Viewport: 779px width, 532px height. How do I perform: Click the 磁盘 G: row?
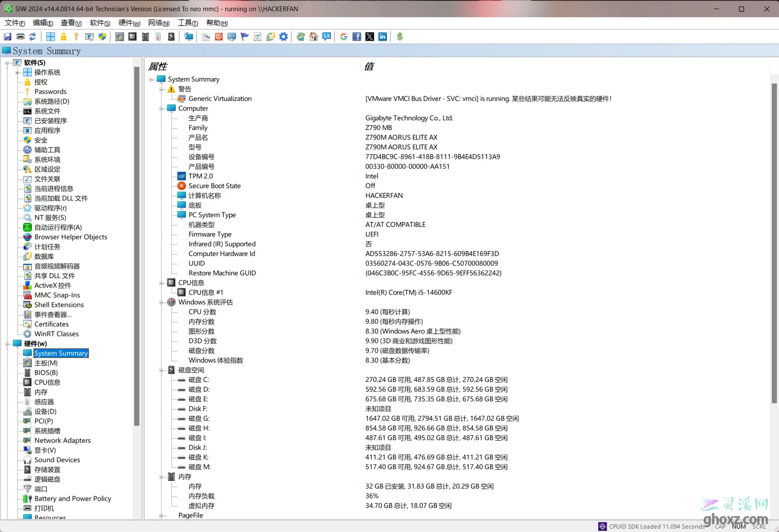457,418
